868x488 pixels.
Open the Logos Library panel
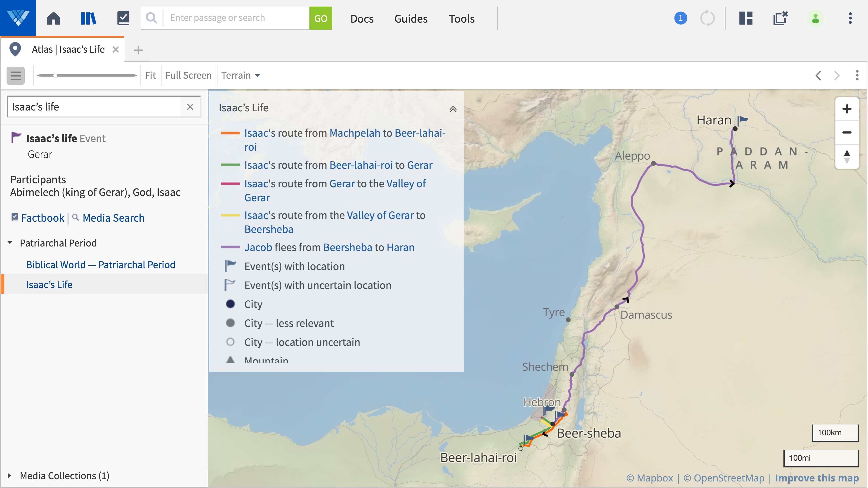88,18
